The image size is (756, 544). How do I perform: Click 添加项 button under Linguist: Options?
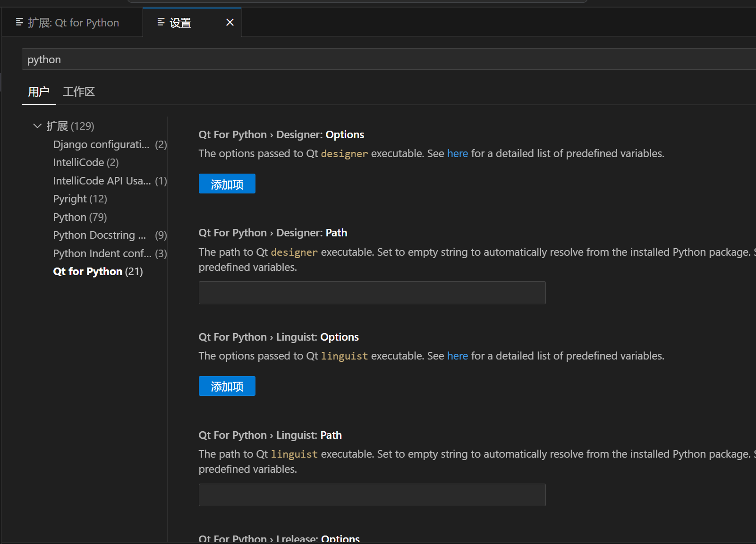coord(227,386)
